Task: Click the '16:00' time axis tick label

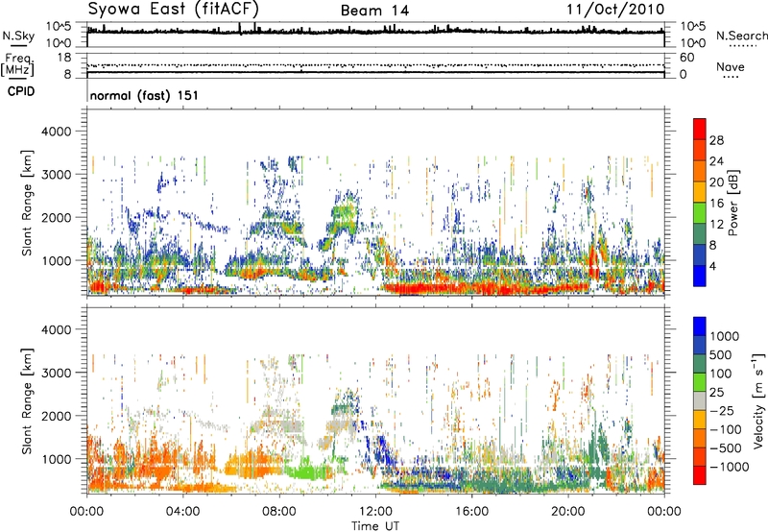Action: coord(471,512)
